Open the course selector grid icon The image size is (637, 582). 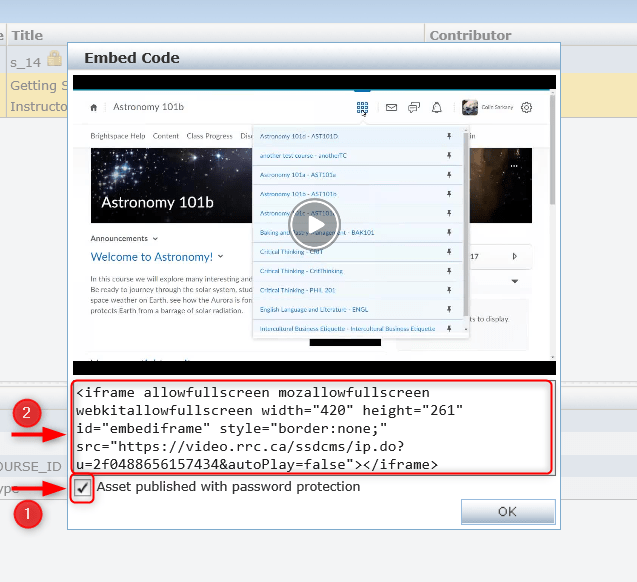[362, 107]
